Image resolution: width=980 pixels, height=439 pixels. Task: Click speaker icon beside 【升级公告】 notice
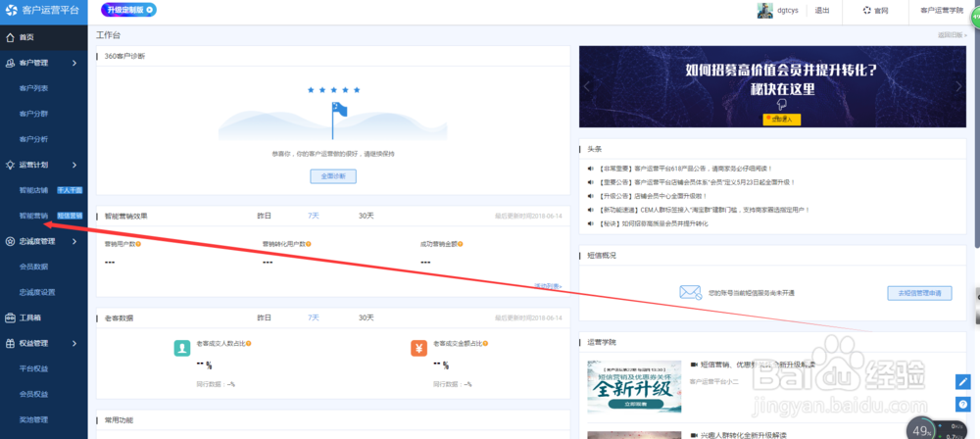tap(591, 196)
